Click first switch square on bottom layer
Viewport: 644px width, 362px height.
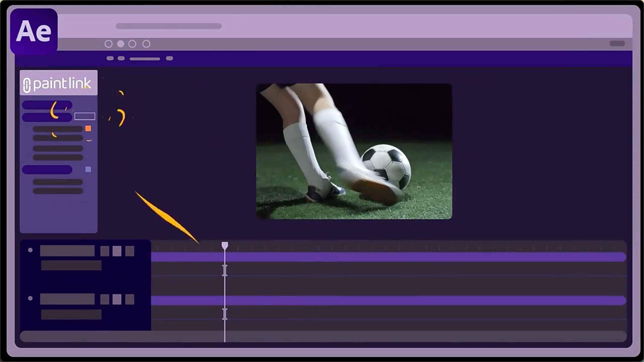[x=105, y=299]
